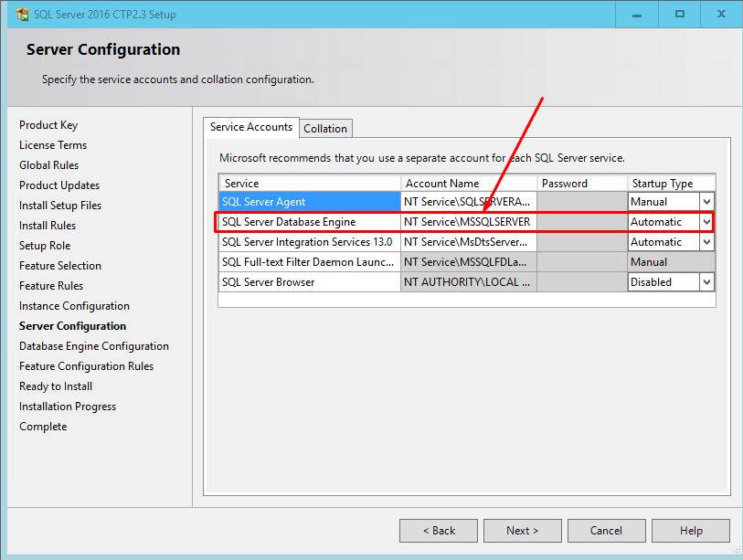The width and height of the screenshot is (743, 560).
Task: Click the Password column header
Action: tap(582, 184)
